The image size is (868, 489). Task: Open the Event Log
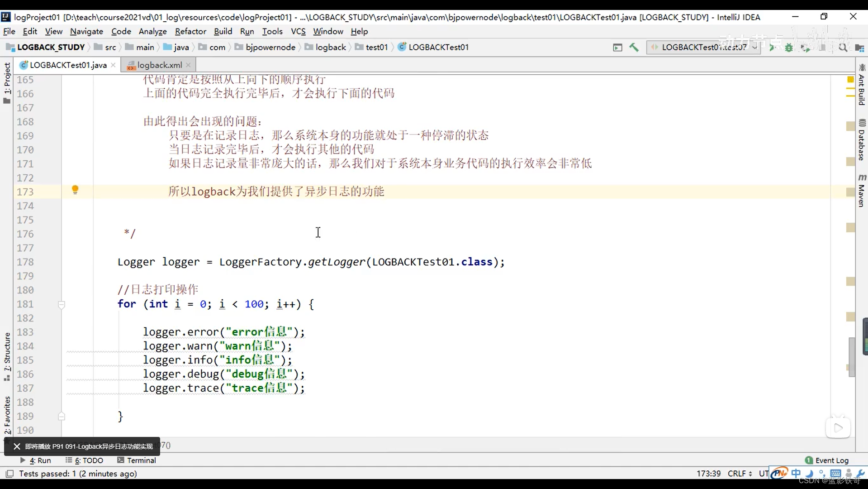click(827, 460)
